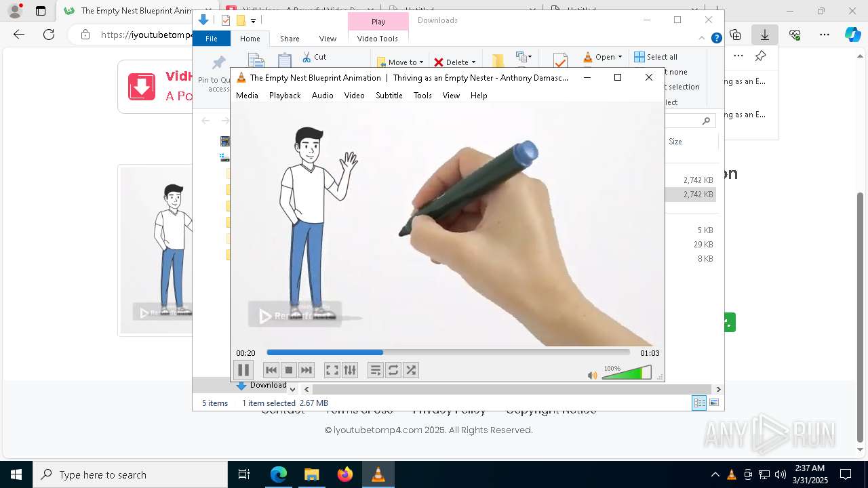
Task: Expand navigation pane down chevron
Action: tap(293, 389)
